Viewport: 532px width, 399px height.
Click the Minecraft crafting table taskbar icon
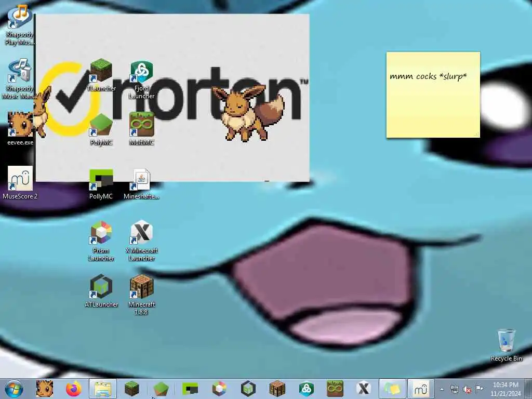click(277, 389)
